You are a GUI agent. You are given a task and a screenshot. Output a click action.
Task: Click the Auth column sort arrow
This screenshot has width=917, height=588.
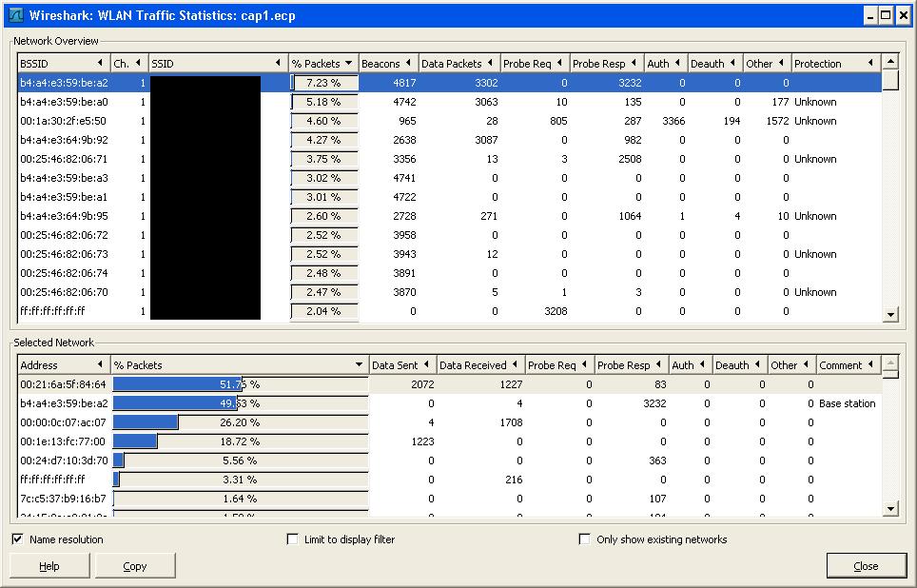click(675, 63)
